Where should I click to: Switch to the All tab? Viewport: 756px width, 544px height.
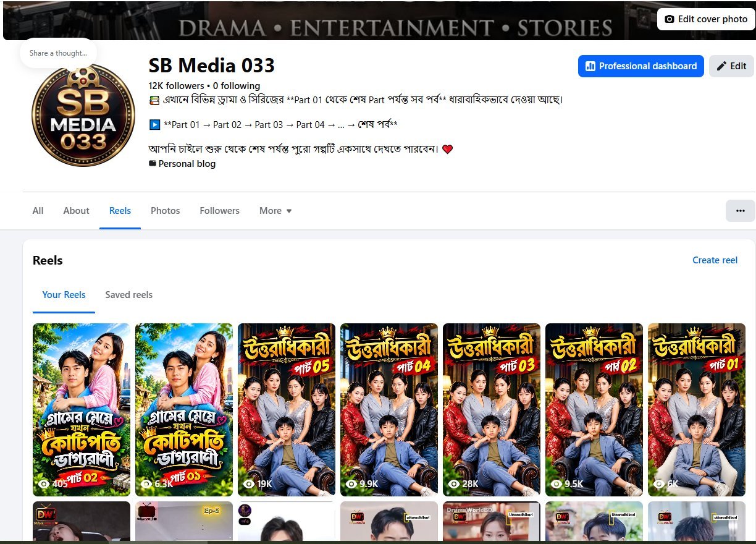[x=38, y=211]
